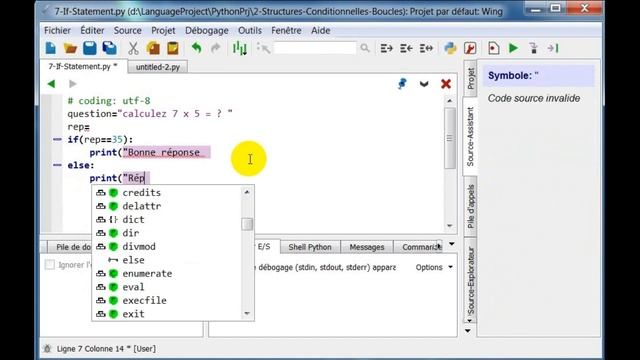Switch to the untitled-2.py tab
Image resolution: width=640 pixels, height=360 pixels.
(158, 67)
